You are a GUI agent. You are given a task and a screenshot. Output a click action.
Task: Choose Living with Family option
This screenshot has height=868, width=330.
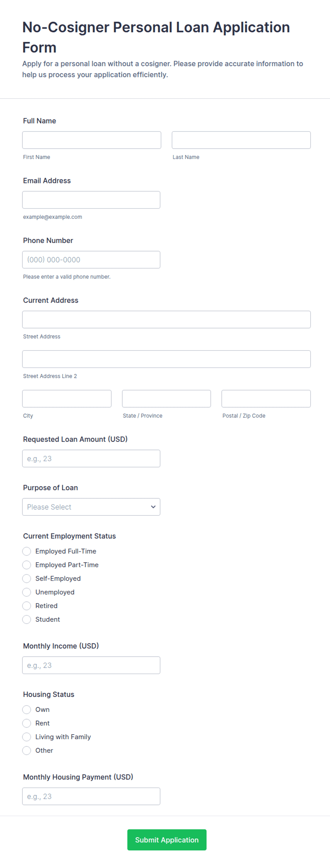[x=27, y=737]
